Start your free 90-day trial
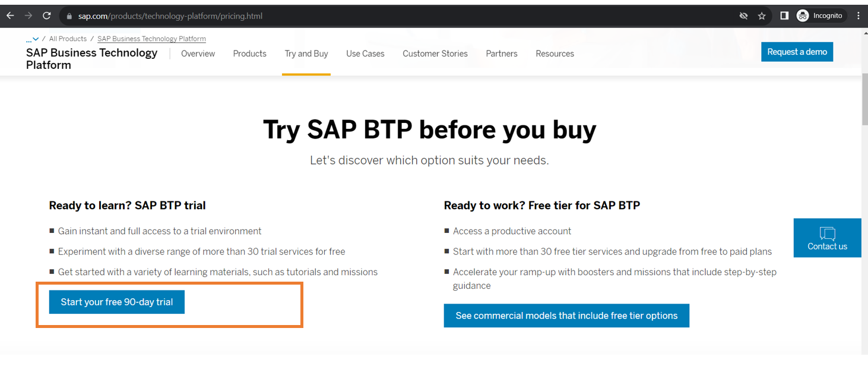The height and width of the screenshot is (369, 868). point(117,302)
